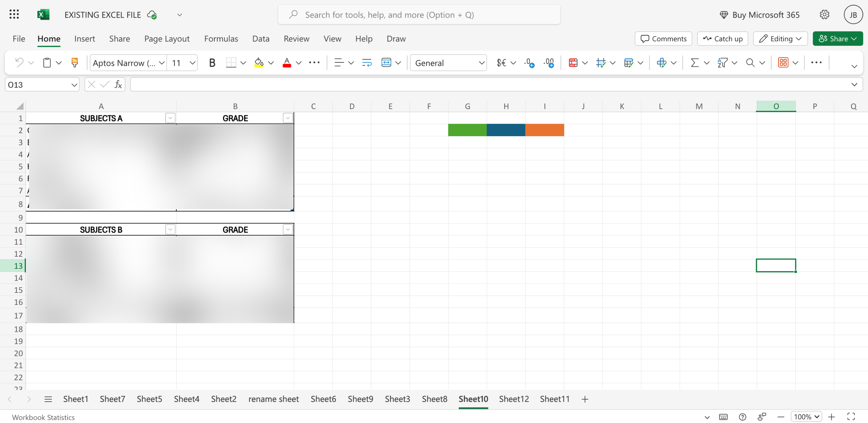Click the Insert Function fx icon
The height and width of the screenshot is (423, 868).
[118, 84]
